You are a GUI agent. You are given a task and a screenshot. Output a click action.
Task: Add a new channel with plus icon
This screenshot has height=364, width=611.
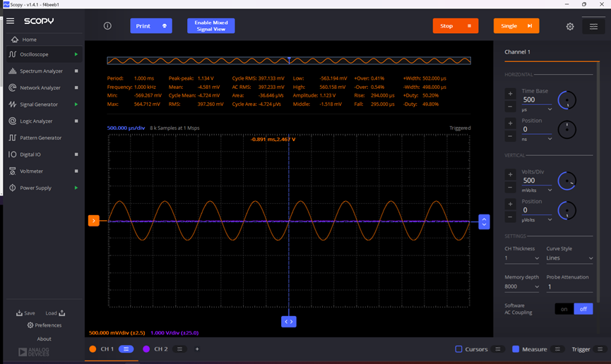(x=197, y=349)
